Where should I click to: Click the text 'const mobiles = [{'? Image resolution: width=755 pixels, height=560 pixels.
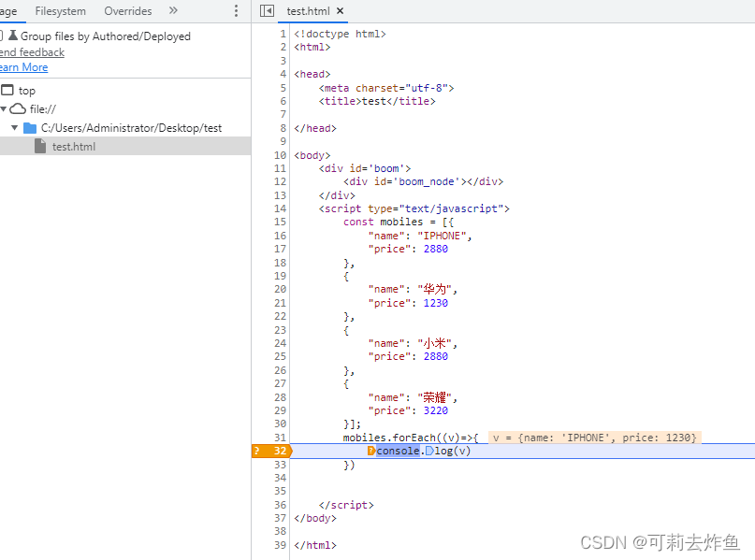(x=399, y=222)
